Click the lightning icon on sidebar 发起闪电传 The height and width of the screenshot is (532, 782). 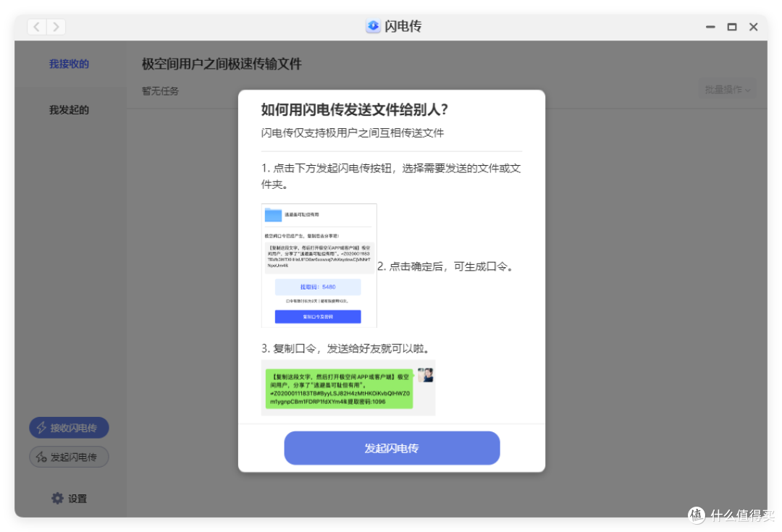pos(41,457)
